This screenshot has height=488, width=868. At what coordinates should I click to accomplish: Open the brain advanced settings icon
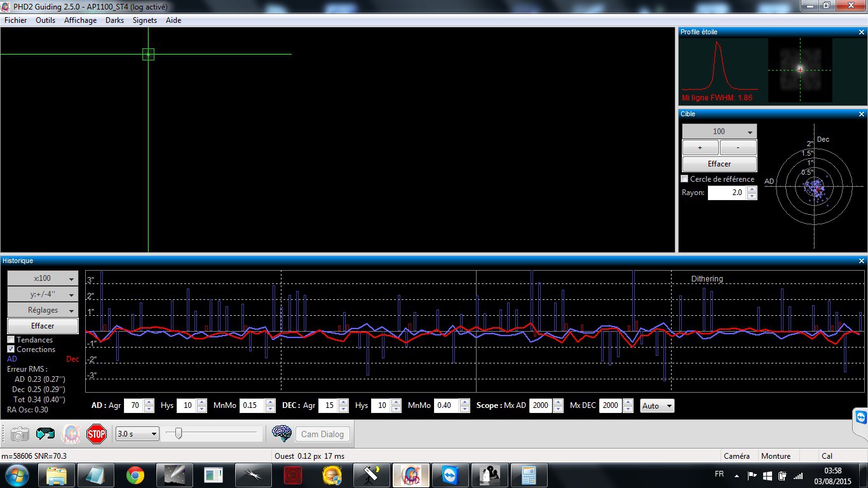pos(281,434)
